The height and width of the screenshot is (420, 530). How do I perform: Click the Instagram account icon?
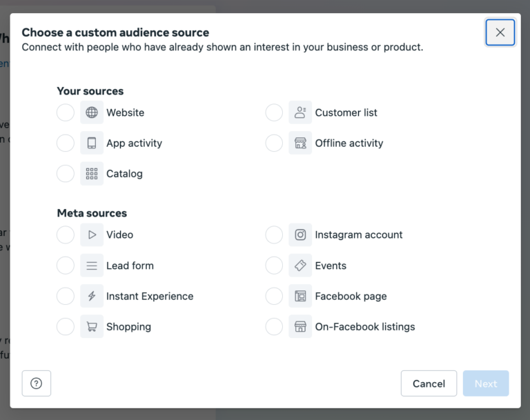[x=300, y=234]
